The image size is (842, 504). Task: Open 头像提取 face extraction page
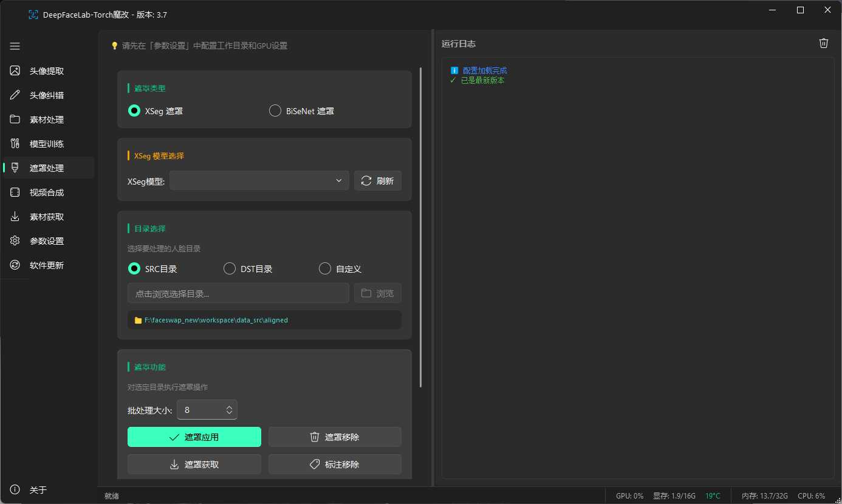point(47,71)
